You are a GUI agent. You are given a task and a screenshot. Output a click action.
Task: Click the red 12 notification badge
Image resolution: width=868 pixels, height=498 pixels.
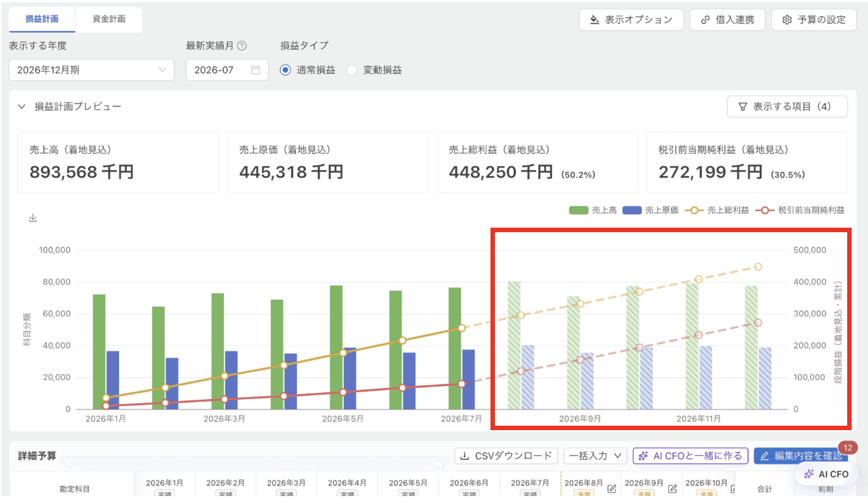click(848, 448)
